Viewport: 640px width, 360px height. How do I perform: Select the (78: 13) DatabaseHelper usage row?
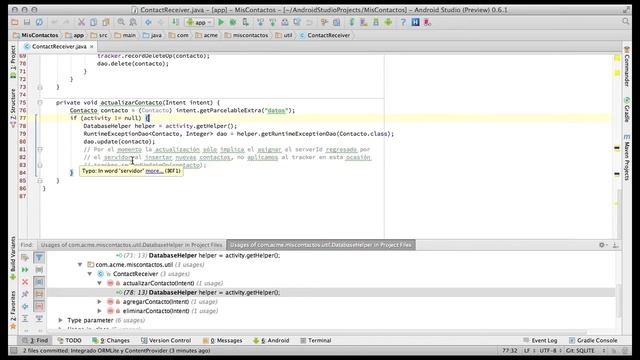coord(331,292)
